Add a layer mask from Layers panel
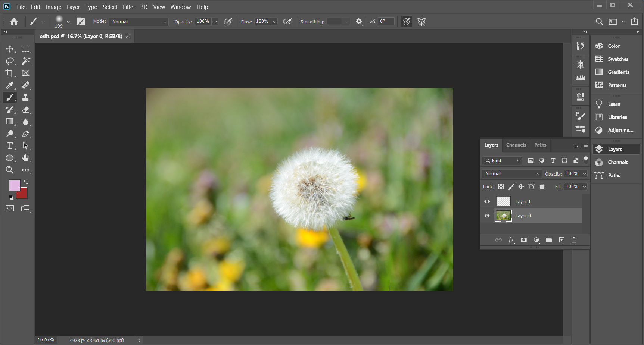 [x=524, y=240]
